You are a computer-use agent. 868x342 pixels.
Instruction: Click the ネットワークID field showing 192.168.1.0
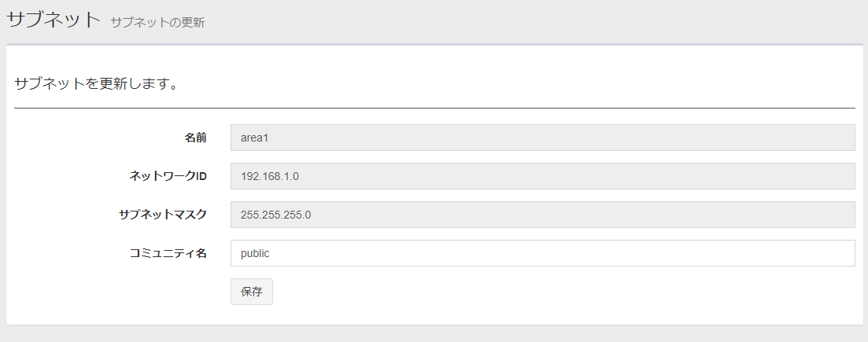pos(542,176)
